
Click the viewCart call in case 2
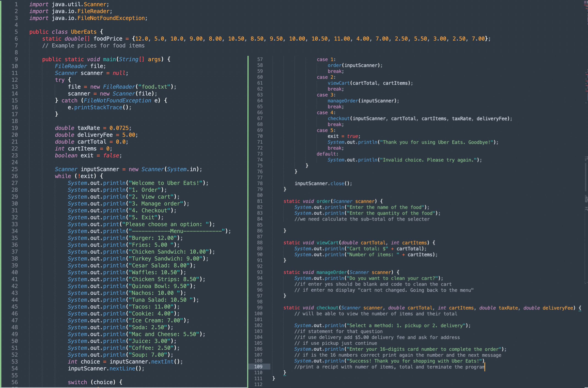[339, 83]
